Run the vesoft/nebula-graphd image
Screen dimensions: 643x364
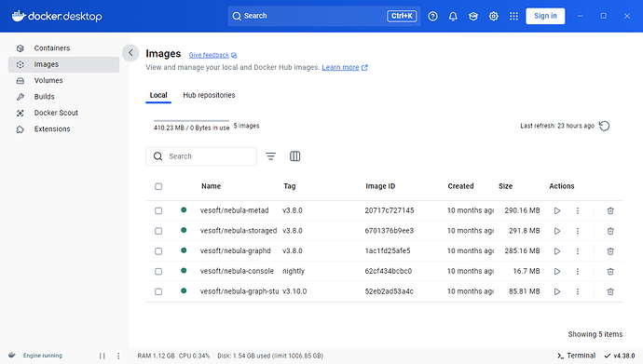point(557,251)
